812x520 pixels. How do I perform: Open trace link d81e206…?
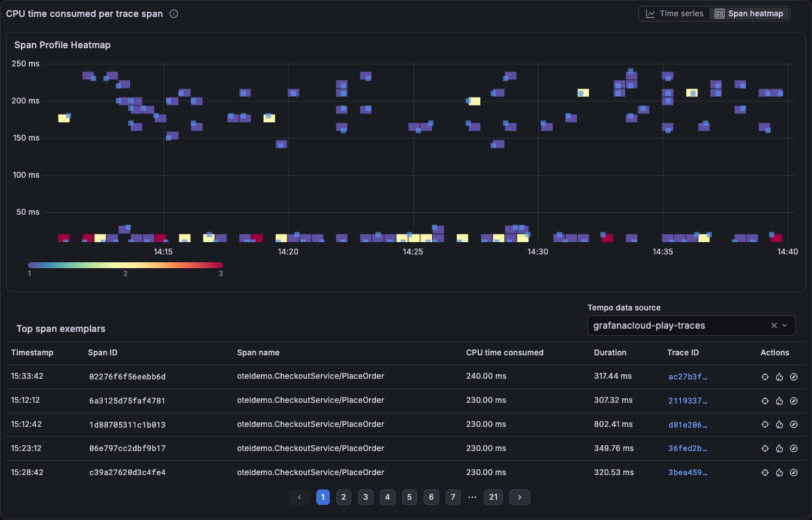[x=688, y=424]
